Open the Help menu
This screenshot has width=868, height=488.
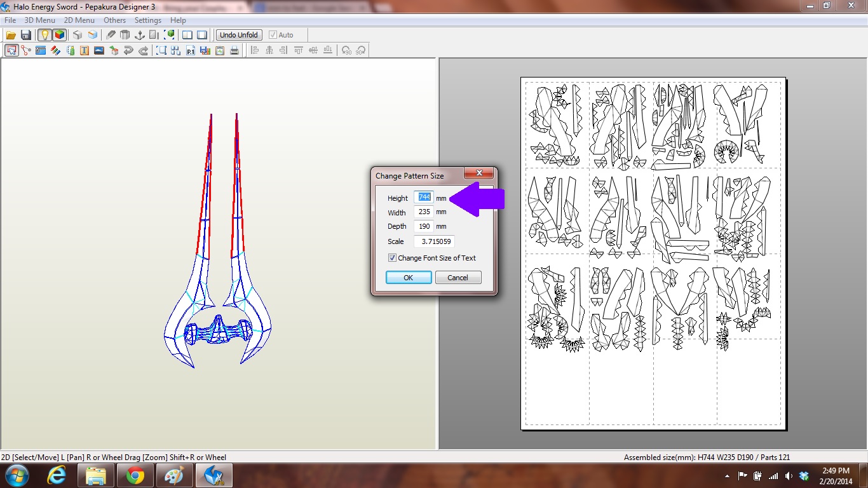(178, 20)
